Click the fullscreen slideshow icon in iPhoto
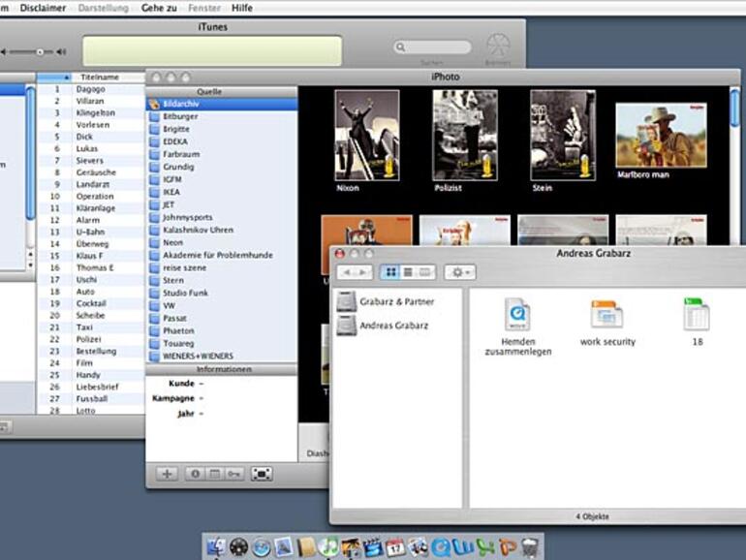This screenshot has height=560, width=746. coord(261,474)
